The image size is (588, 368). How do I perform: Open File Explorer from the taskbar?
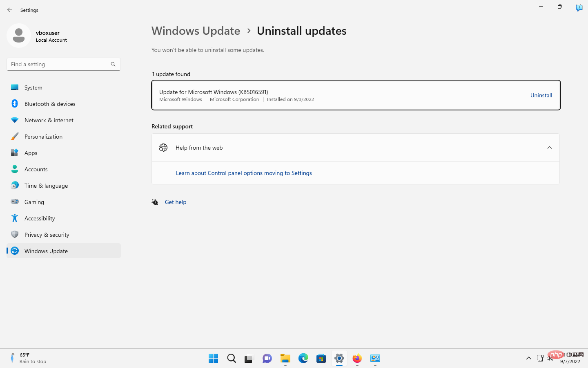click(x=285, y=359)
